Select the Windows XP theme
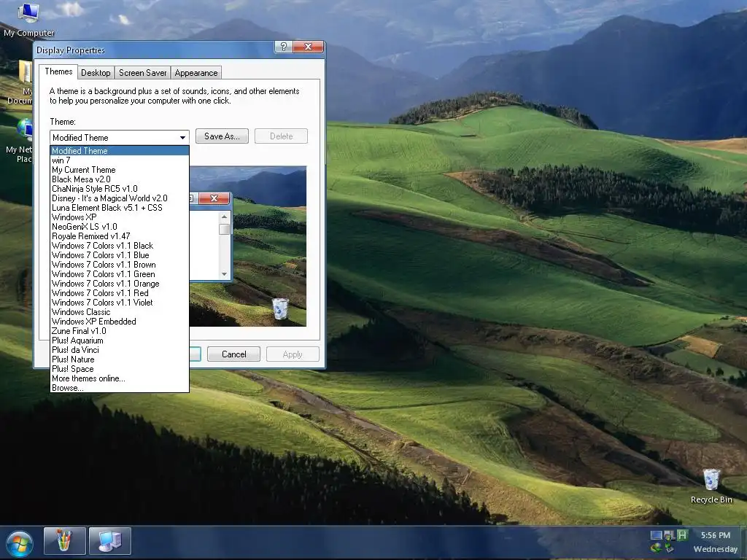 120,217
